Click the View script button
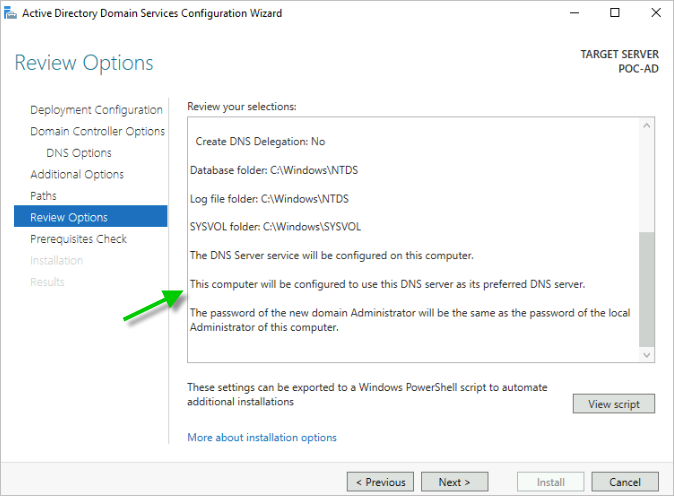This screenshot has width=674, height=496. tap(613, 404)
